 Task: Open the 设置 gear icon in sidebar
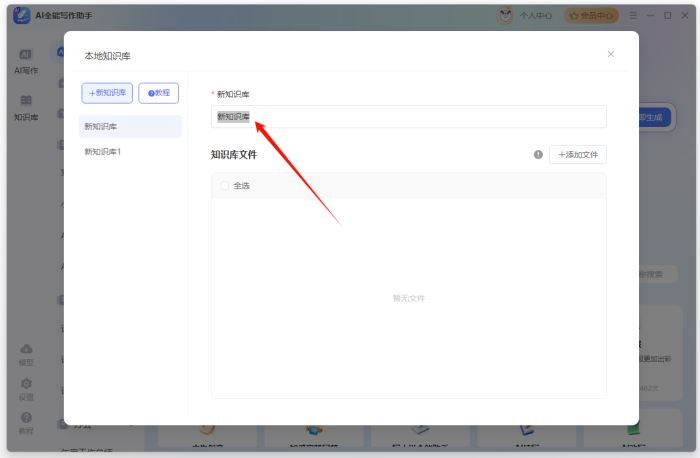click(26, 383)
